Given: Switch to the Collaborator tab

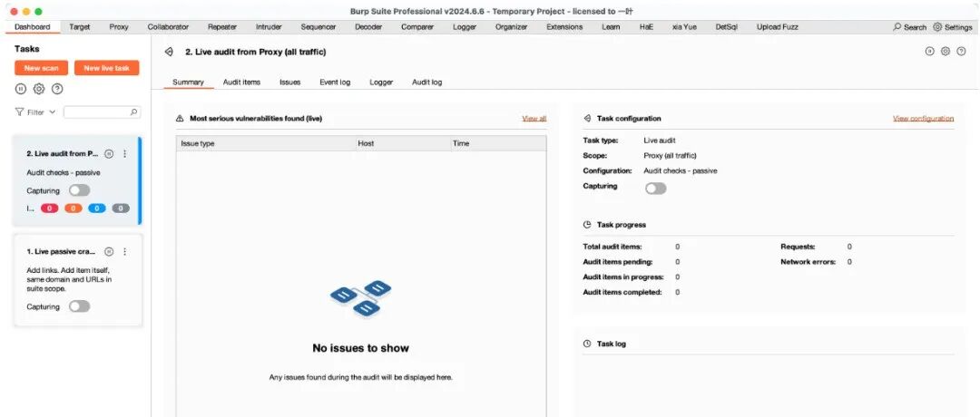Looking at the screenshot, I should tap(168, 27).
